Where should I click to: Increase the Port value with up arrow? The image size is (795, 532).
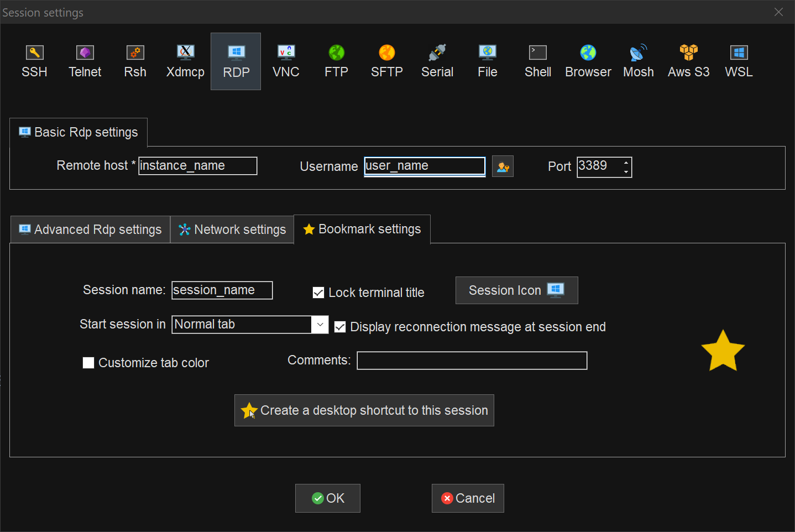[x=626, y=162]
